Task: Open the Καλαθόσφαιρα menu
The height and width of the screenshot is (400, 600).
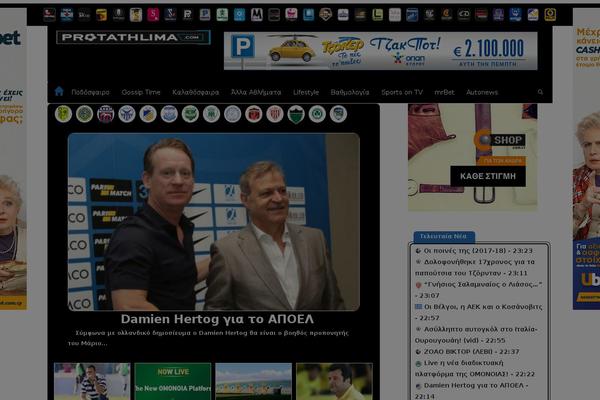Action: (196, 92)
